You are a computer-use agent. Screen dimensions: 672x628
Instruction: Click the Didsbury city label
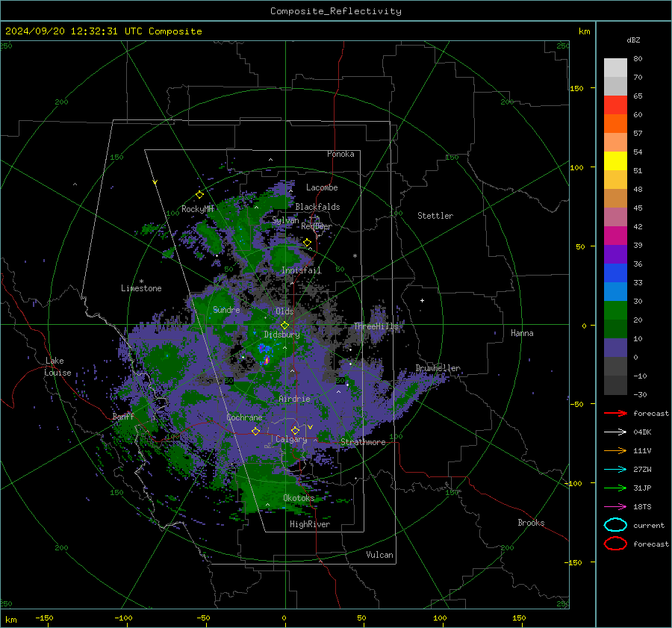[281, 335]
